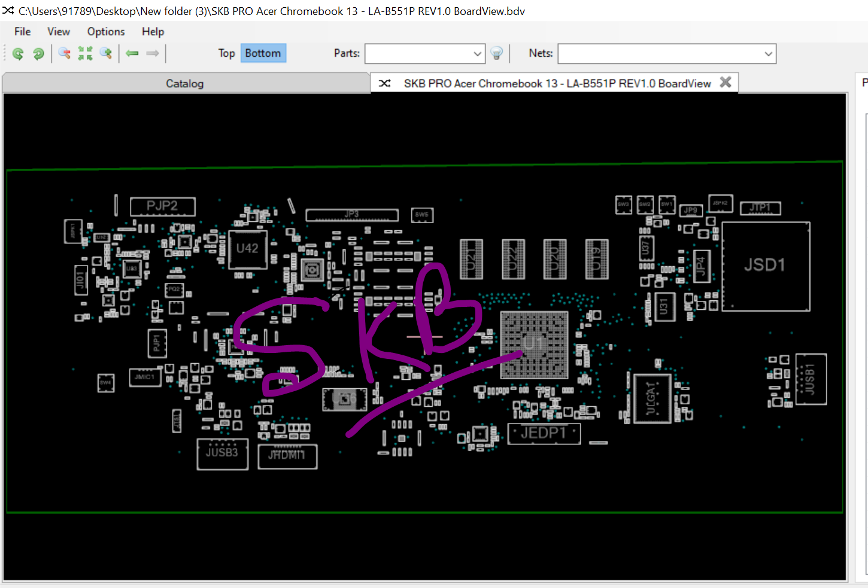
Task: Select component JP4 on the board
Action: click(702, 267)
